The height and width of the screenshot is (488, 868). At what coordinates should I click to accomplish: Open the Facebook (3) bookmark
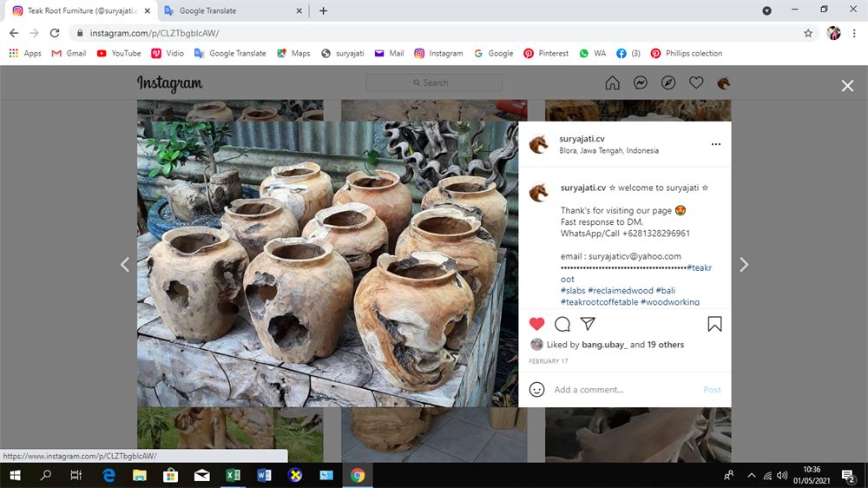tap(628, 53)
